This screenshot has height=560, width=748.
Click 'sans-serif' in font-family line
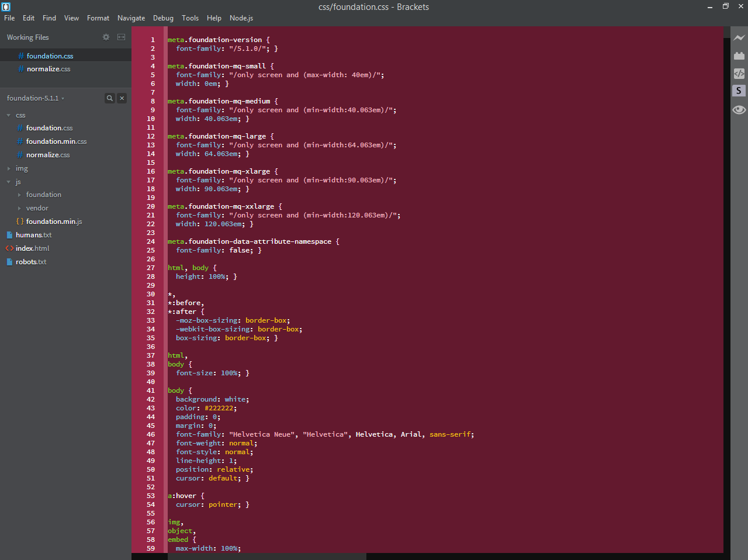pos(450,434)
